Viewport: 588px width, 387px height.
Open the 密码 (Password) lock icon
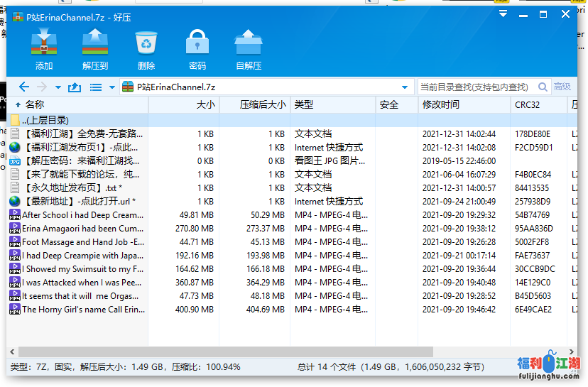[x=197, y=44]
